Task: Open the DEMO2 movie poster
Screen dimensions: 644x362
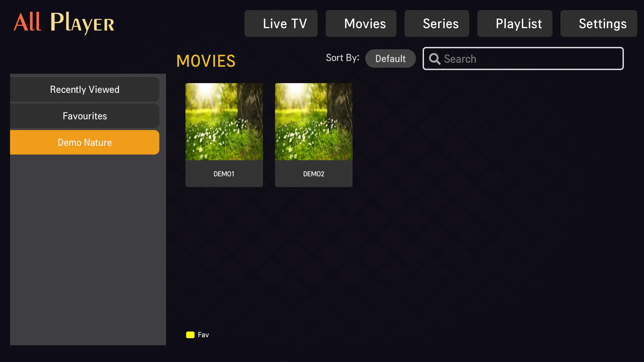Action: (x=314, y=122)
